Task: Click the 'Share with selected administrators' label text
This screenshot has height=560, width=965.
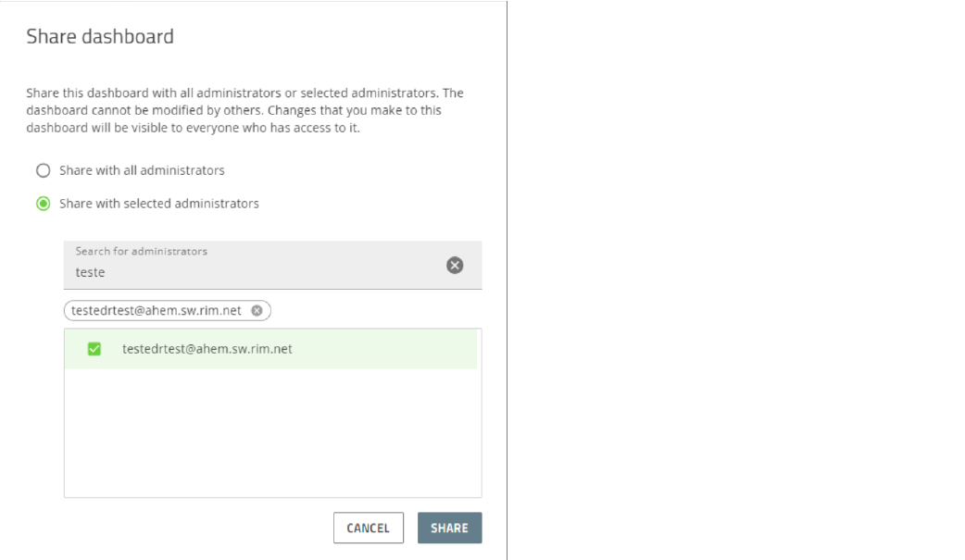Action: [158, 204]
